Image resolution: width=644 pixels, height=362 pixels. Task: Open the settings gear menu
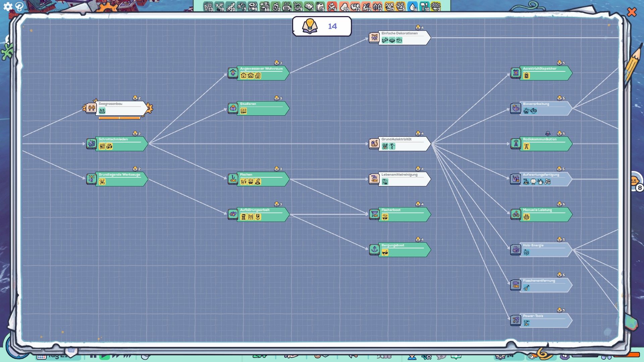point(8,6)
